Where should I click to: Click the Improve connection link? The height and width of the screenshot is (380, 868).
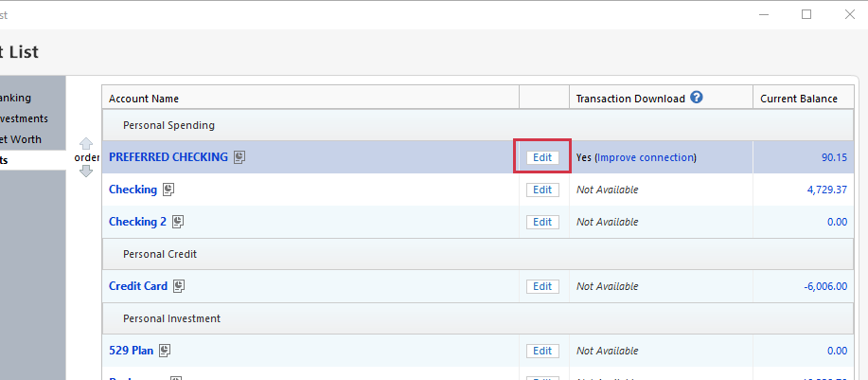tap(646, 157)
